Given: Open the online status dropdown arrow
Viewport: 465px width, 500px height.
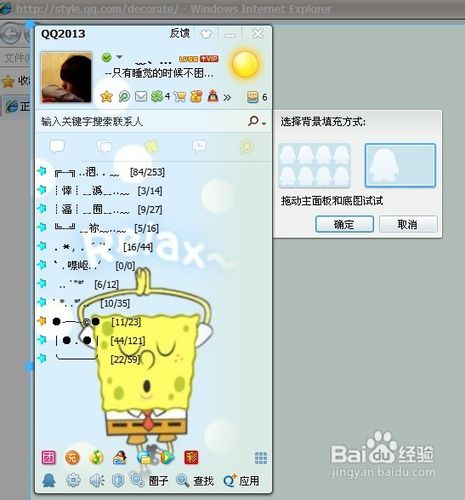Looking at the screenshot, I should click(x=119, y=57).
